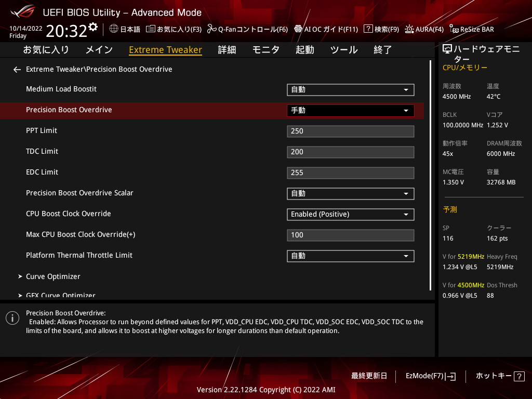Click hotkey question mark icon
Screen dimensions: 532x399
coord(519,376)
